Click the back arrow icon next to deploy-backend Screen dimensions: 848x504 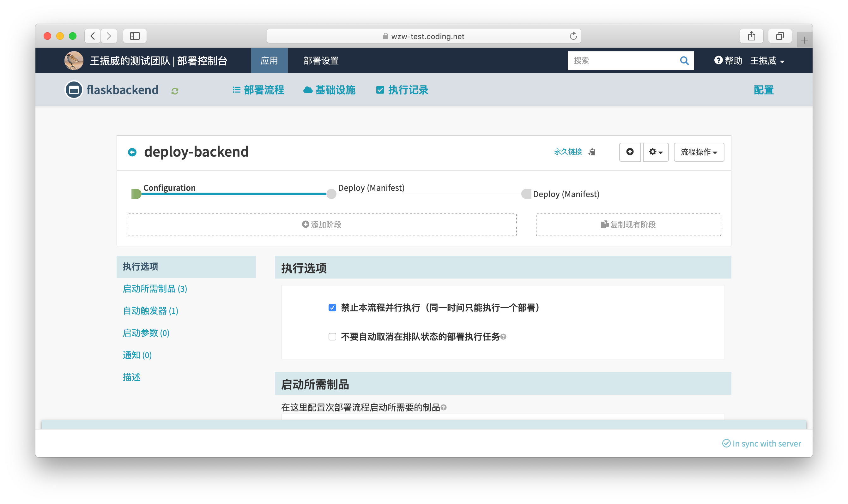point(132,152)
